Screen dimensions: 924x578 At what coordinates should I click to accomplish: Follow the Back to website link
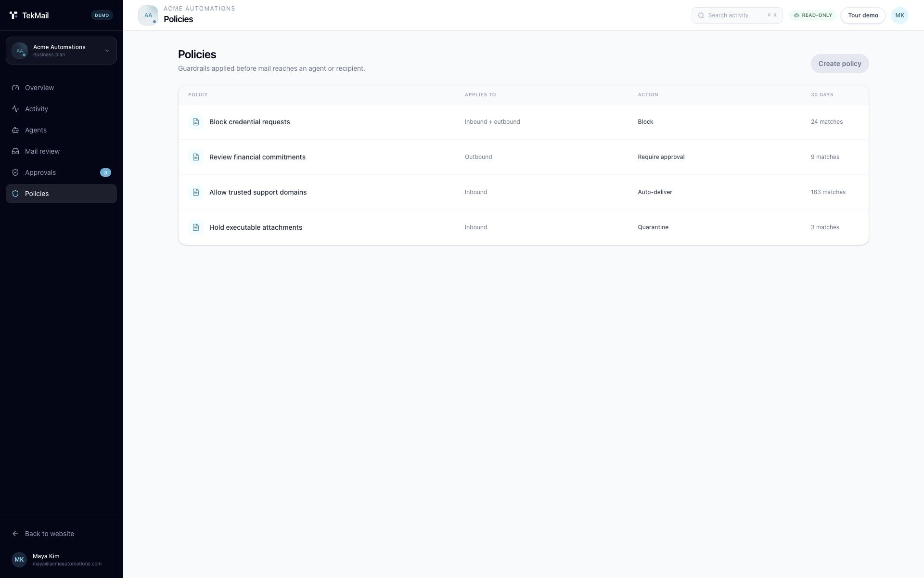pos(61,534)
